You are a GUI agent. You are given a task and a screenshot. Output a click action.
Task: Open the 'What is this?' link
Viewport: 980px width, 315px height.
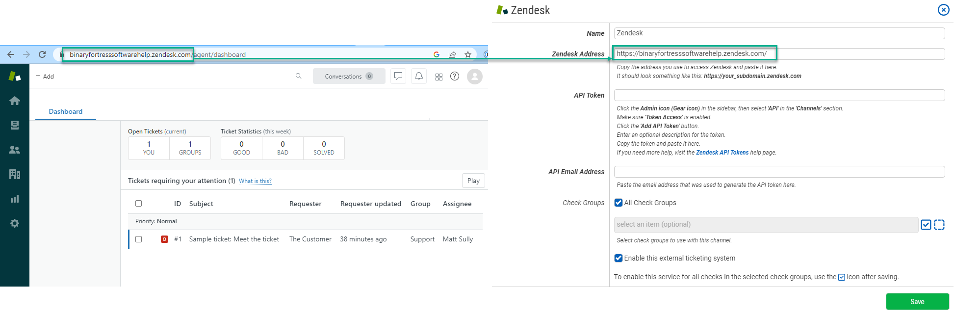coord(255,181)
